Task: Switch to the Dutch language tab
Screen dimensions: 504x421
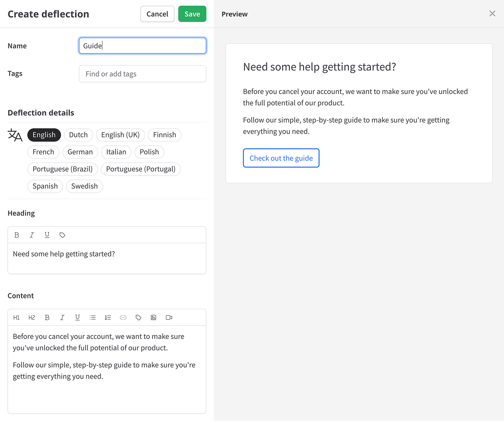Action: pos(79,135)
